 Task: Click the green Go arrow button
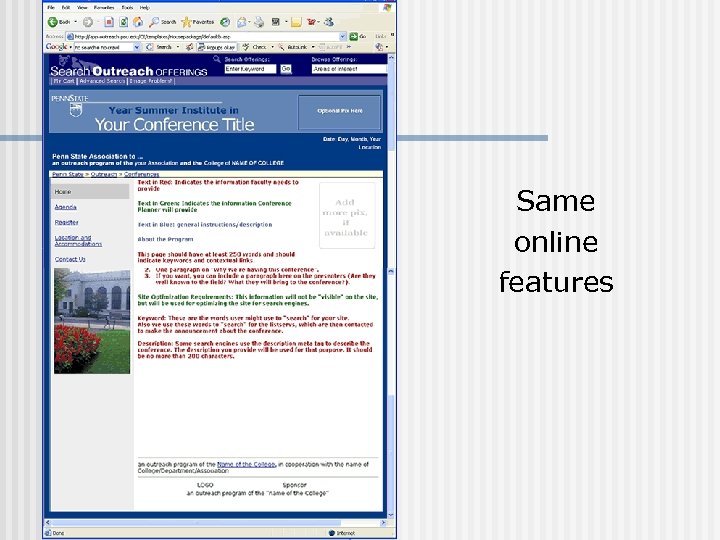pyautogui.click(x=354, y=36)
